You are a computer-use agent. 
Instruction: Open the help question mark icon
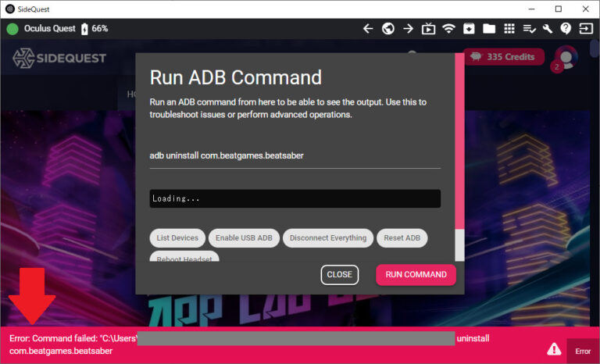[566, 29]
